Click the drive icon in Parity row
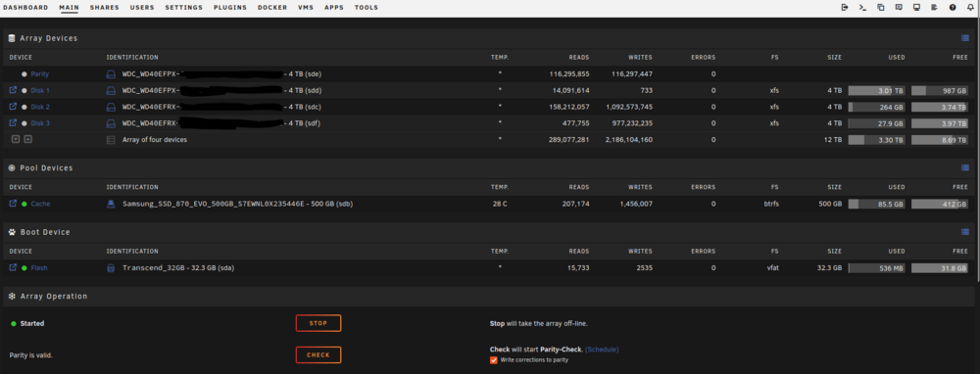The height and width of the screenshot is (374, 980). pyautogui.click(x=111, y=74)
